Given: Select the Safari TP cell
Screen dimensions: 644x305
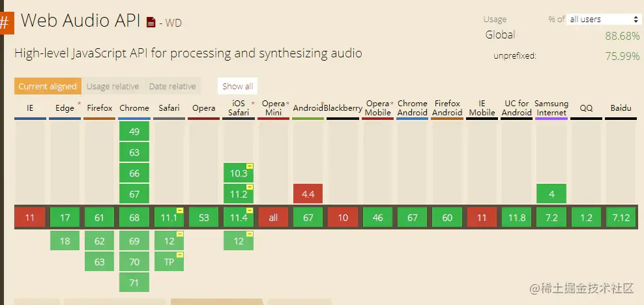Looking at the screenshot, I should (x=169, y=261).
